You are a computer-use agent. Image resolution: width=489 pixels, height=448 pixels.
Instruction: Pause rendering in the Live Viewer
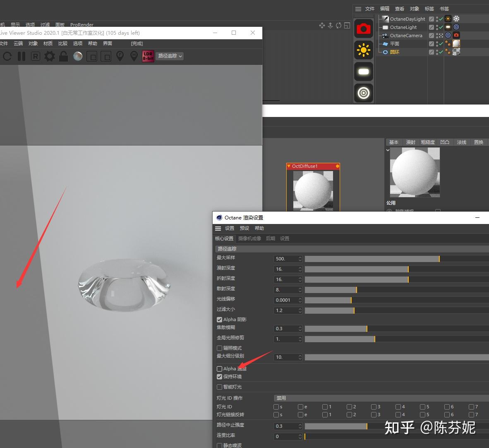pos(21,57)
